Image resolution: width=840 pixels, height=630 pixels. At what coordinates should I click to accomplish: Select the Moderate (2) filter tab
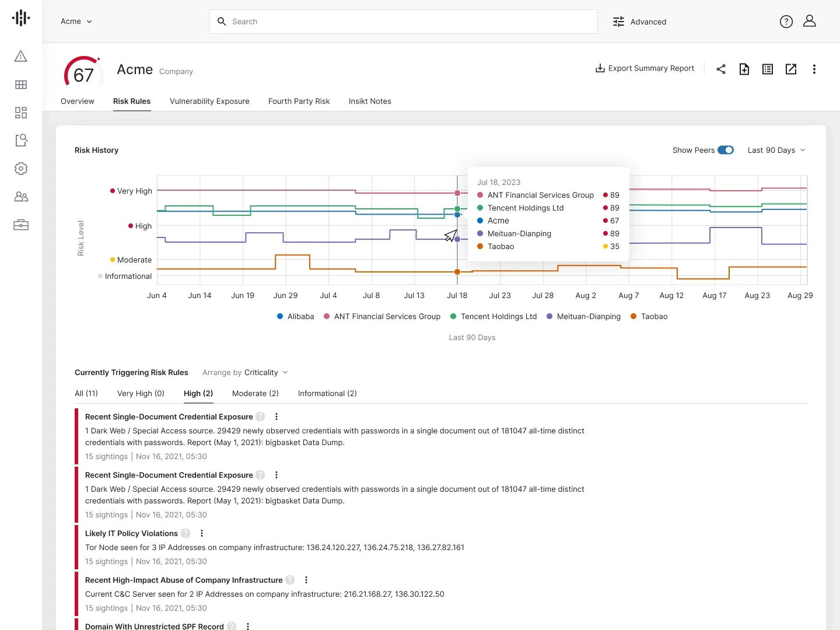(256, 393)
